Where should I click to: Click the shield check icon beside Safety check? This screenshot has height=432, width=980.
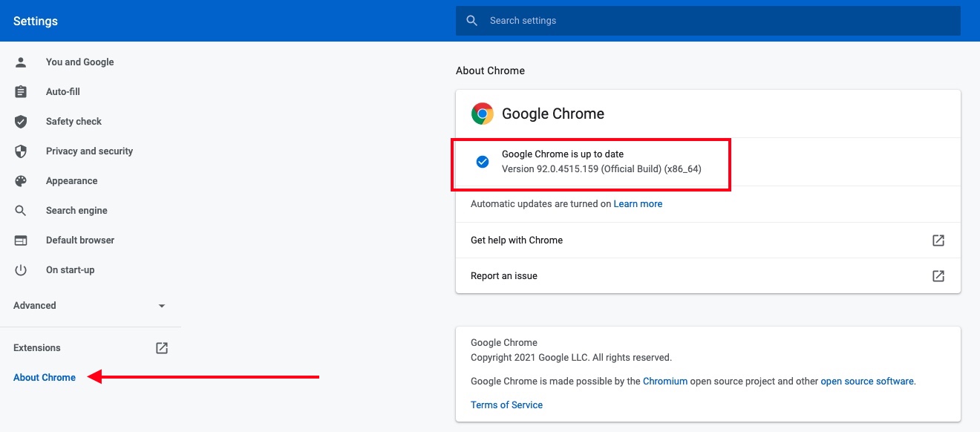tap(21, 122)
